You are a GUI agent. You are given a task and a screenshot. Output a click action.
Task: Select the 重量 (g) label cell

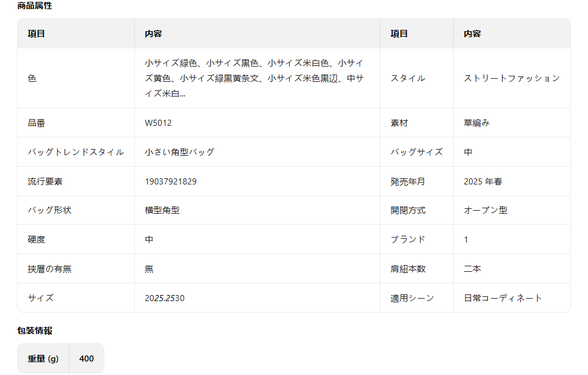(43, 359)
